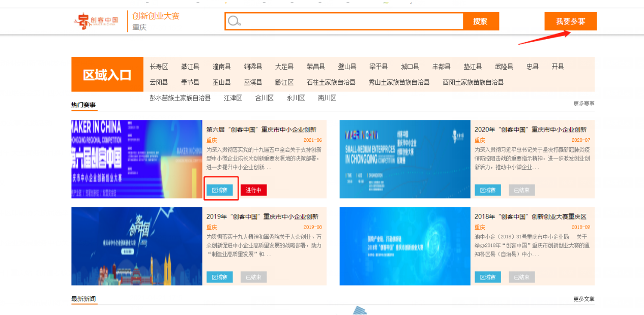
Task: Select 石柱土家族自治县 region
Action: (331, 82)
